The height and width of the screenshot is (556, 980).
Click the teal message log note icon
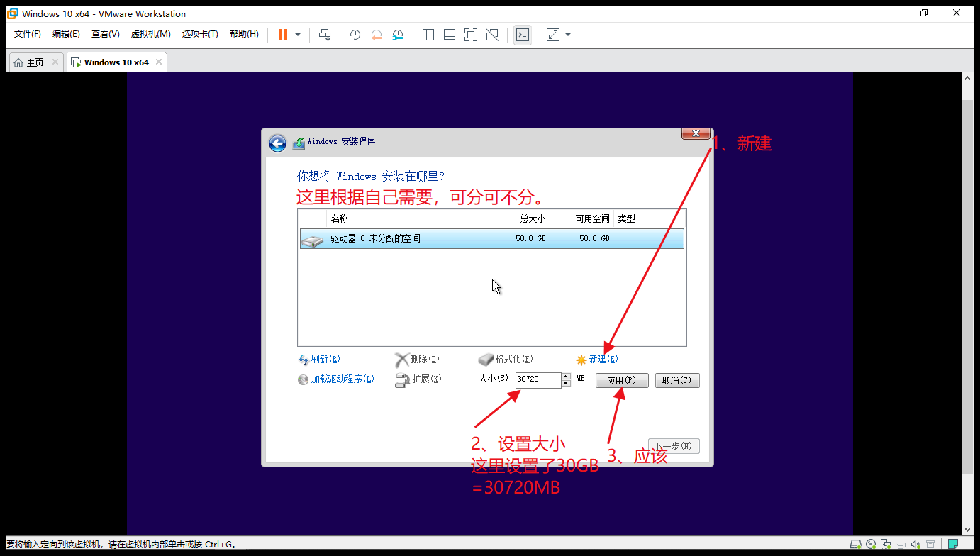tap(954, 545)
